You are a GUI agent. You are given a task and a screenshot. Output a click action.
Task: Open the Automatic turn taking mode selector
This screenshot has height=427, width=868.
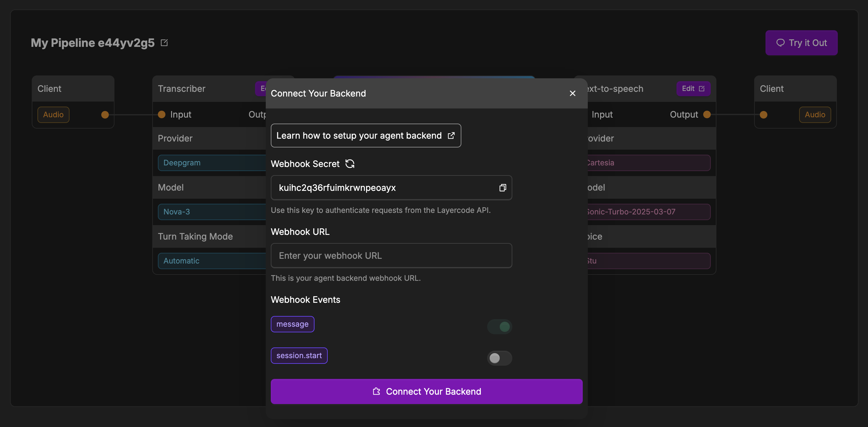click(212, 261)
